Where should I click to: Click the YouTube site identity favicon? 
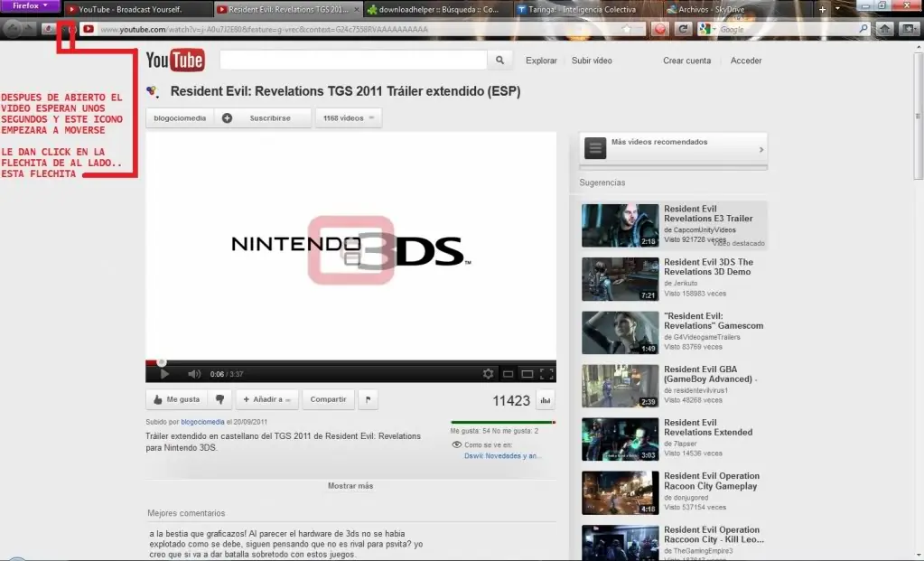coord(89,28)
